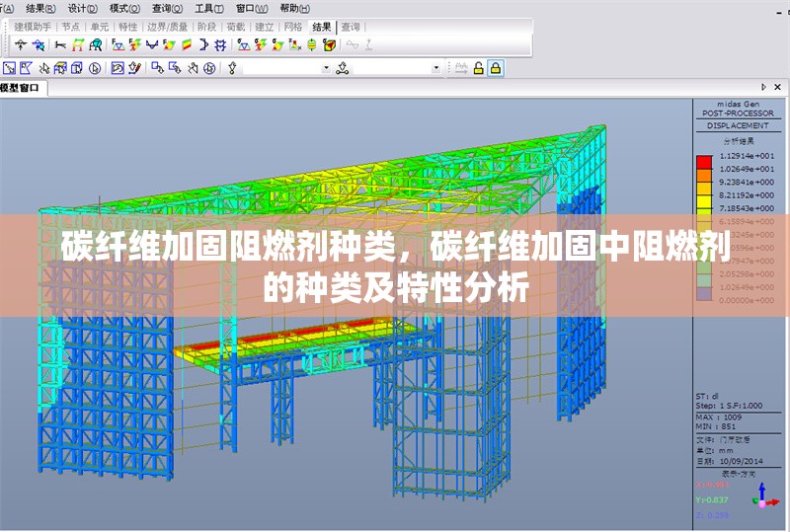The image size is (790, 532).
Task: Open the node selection combo box dropdown
Action: 327,68
